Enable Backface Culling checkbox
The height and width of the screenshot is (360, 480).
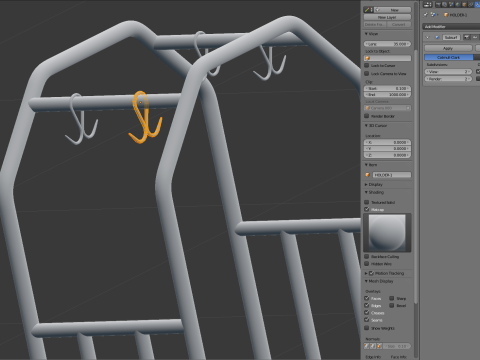367,257
